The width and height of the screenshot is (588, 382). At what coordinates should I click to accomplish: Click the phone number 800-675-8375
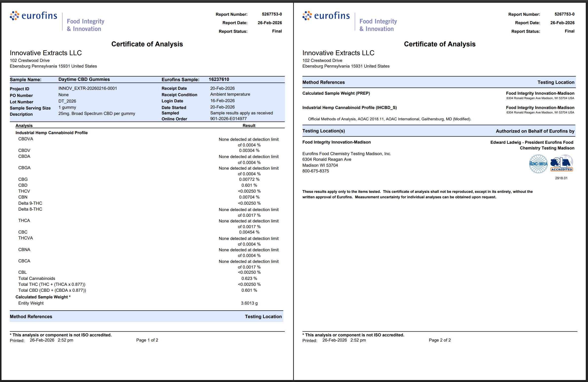coord(316,171)
